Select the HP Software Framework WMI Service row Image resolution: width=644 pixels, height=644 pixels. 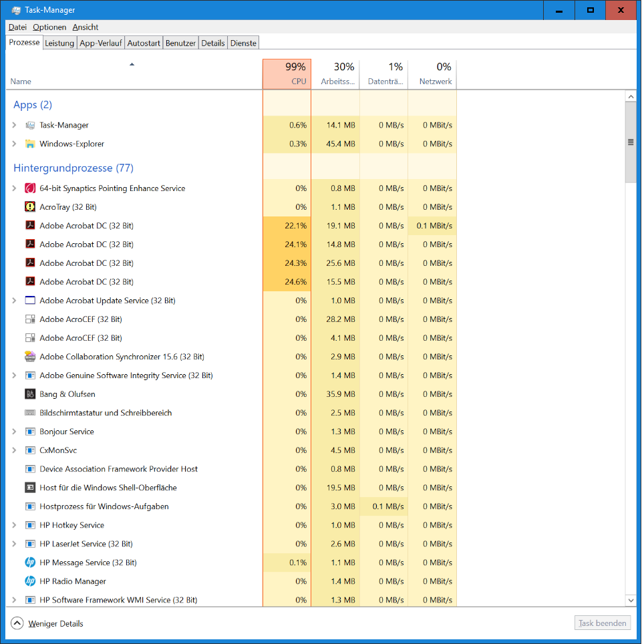click(x=231, y=600)
